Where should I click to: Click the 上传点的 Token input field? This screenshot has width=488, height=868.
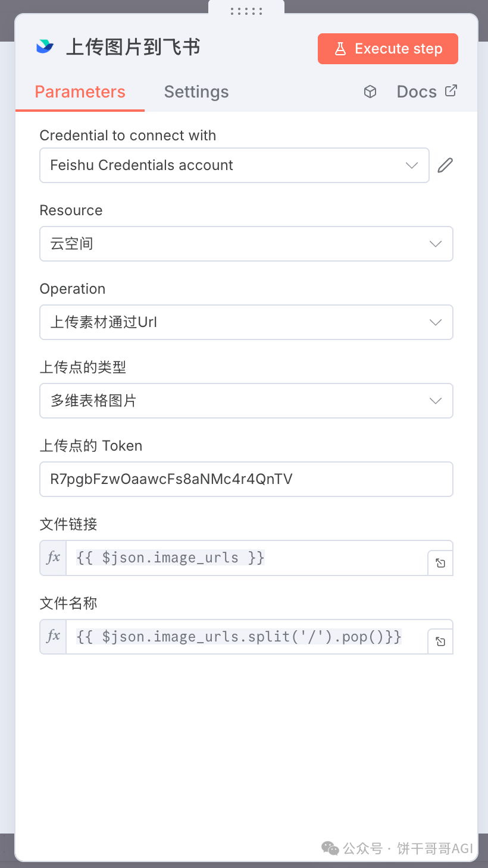pyautogui.click(x=246, y=479)
